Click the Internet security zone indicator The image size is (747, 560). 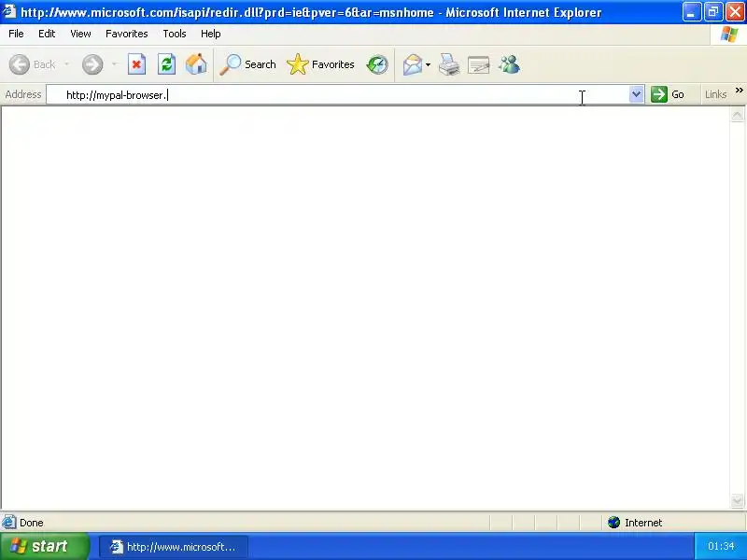635,523
